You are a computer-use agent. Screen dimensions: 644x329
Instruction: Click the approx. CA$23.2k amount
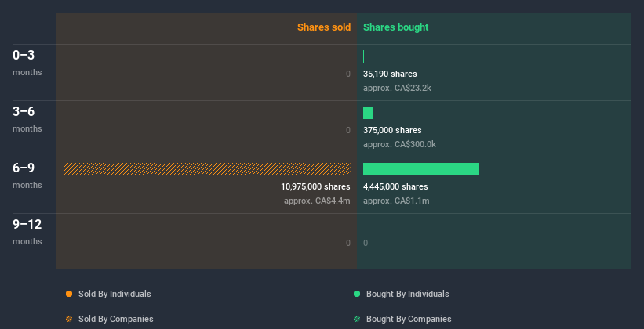397,88
